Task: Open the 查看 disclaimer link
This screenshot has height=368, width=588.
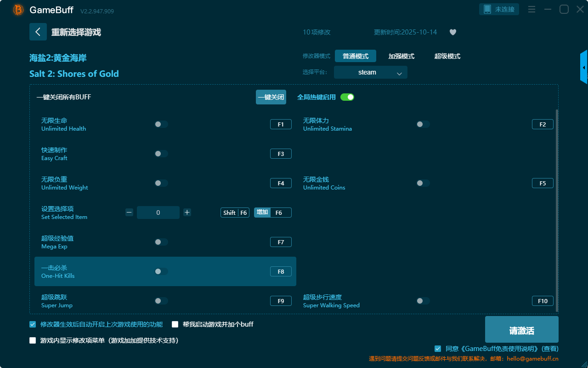Action: click(x=550, y=349)
